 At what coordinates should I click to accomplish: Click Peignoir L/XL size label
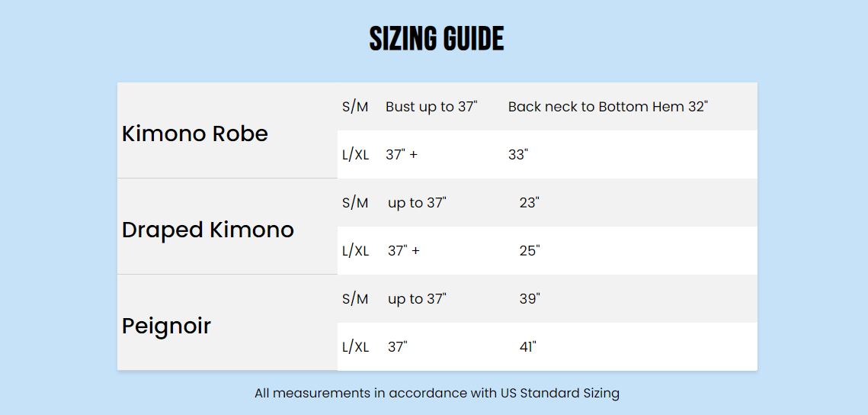355,347
